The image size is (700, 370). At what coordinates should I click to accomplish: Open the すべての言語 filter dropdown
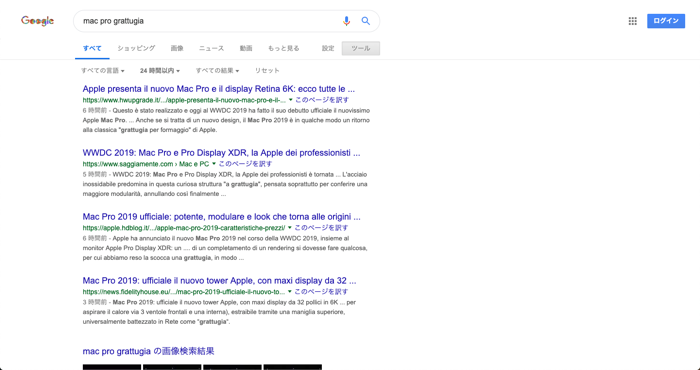[103, 71]
